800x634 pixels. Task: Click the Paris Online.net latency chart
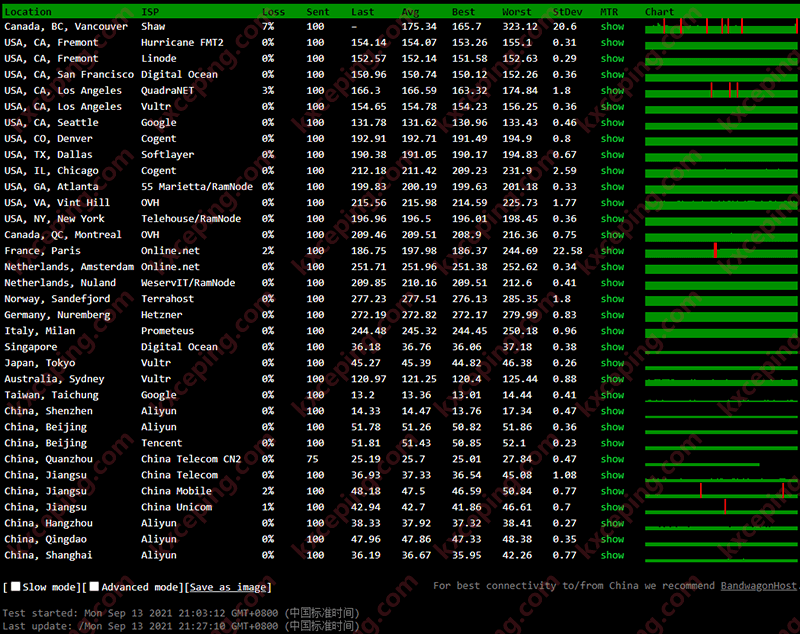coord(721,251)
